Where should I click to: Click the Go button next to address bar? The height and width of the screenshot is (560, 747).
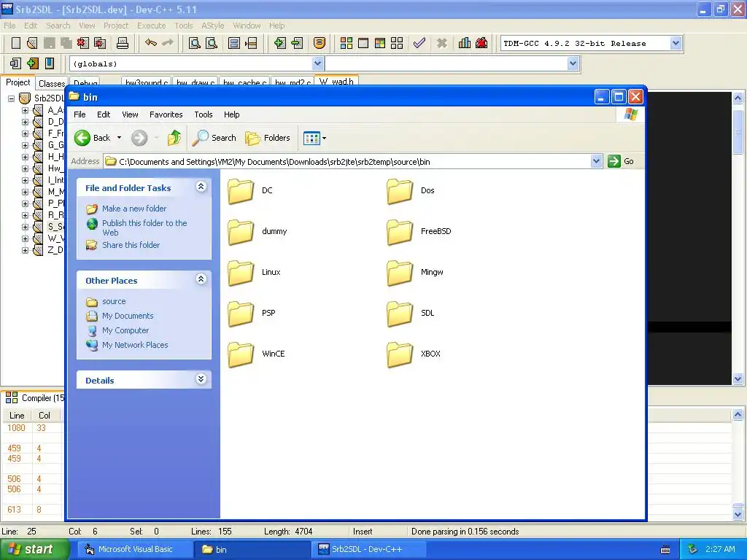[621, 161]
